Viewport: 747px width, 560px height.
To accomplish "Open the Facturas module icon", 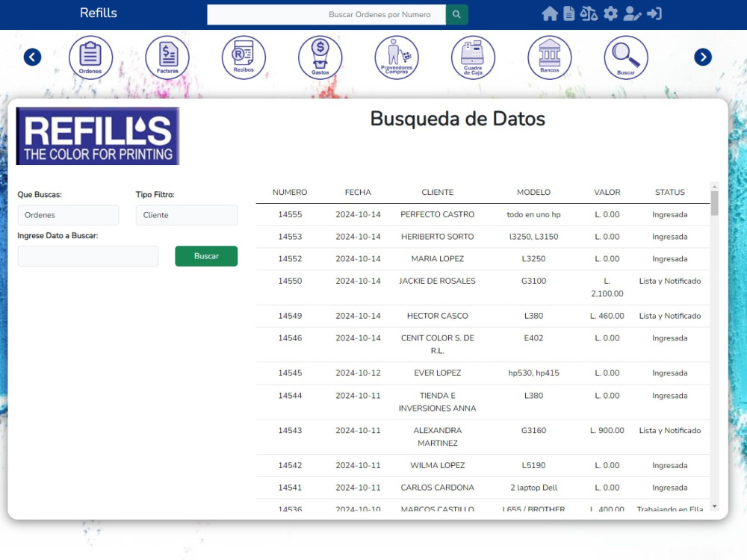I will click(x=167, y=57).
